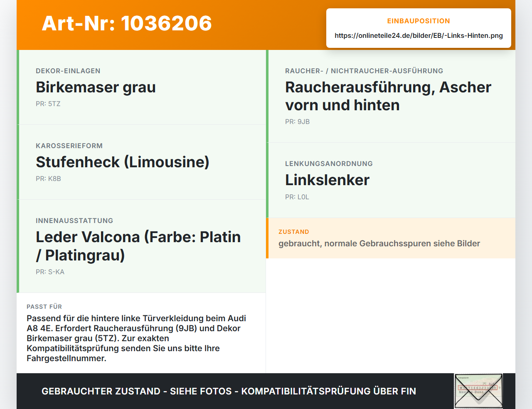Click the Linkslenker steering card
Image resolution: width=532 pixels, height=409 pixels.
pos(391,180)
